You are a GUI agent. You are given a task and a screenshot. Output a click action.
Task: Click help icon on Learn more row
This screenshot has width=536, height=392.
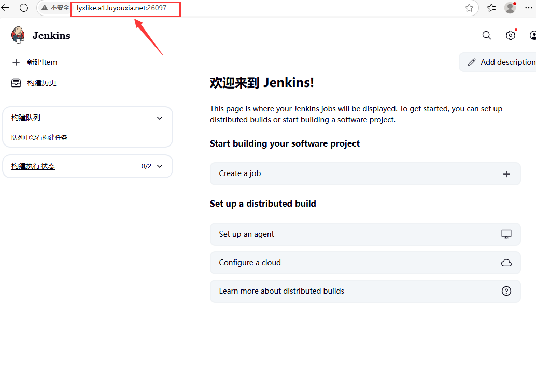pos(506,291)
